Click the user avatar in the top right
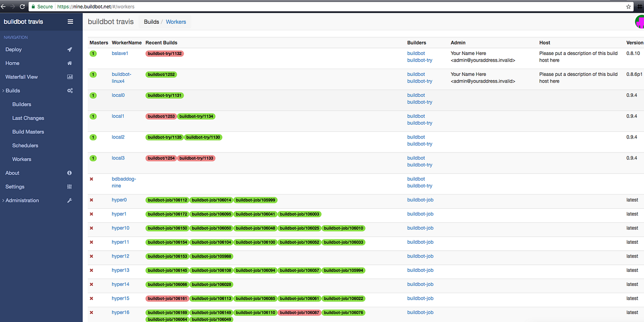This screenshot has height=322, width=644. [x=640, y=22]
